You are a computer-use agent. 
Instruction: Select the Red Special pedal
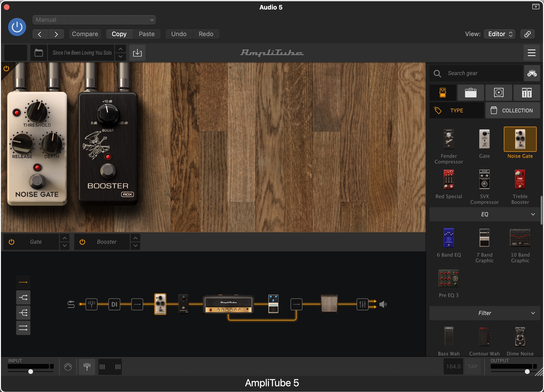click(449, 180)
